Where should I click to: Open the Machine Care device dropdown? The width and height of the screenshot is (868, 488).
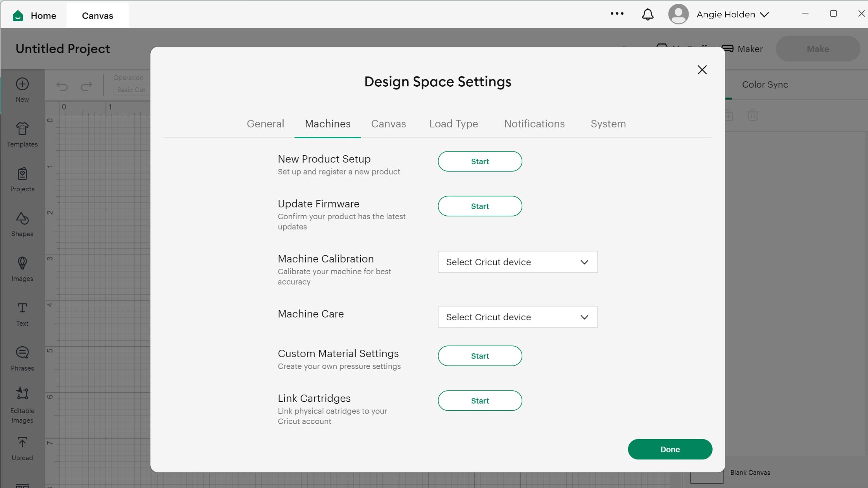coord(517,317)
